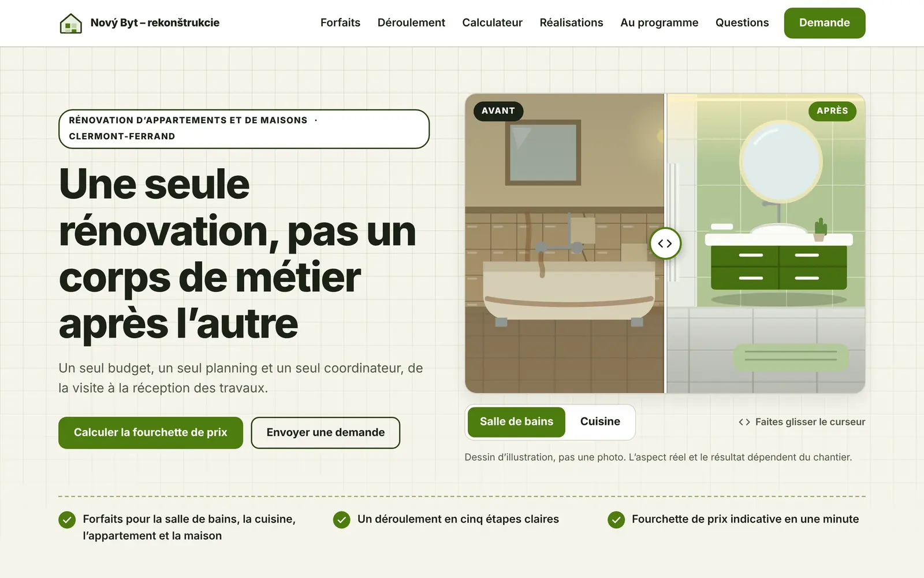Click the 'Une seule rénovation' headline

(237, 254)
